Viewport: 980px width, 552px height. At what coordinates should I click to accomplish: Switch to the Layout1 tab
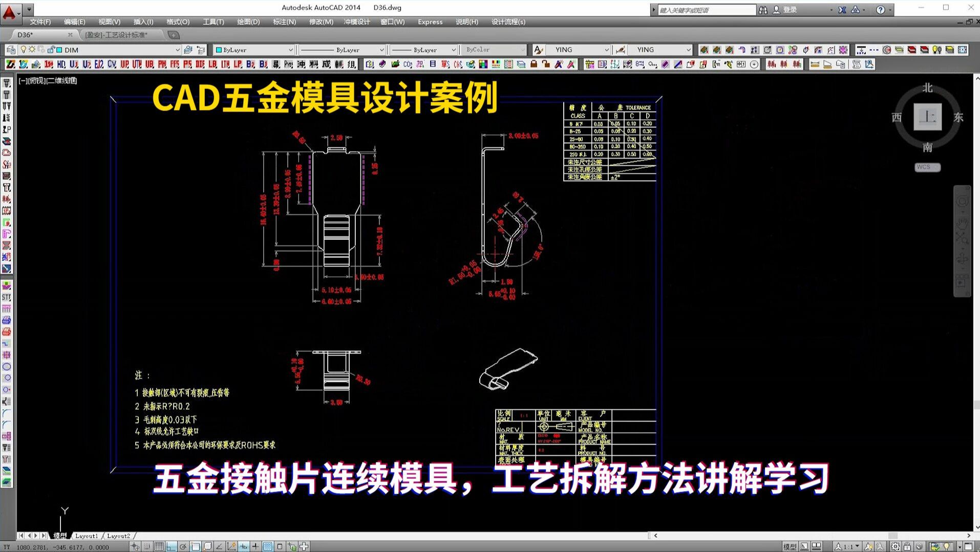tap(86, 536)
